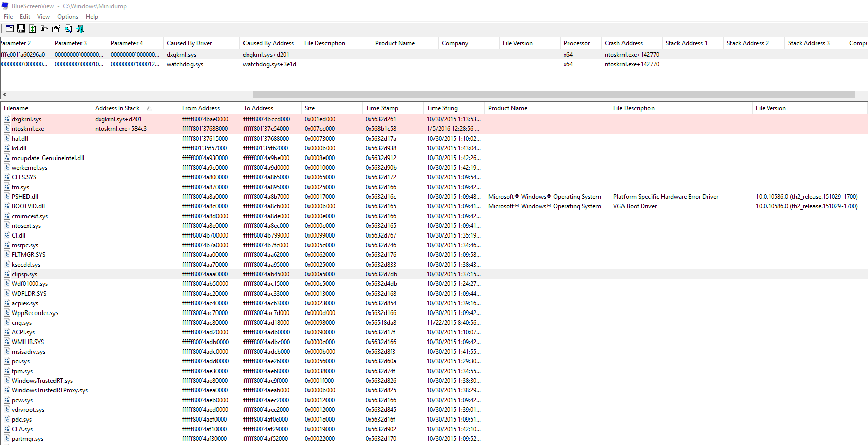Sort lower pane by From Address header
The height and width of the screenshot is (445, 868).
209,108
